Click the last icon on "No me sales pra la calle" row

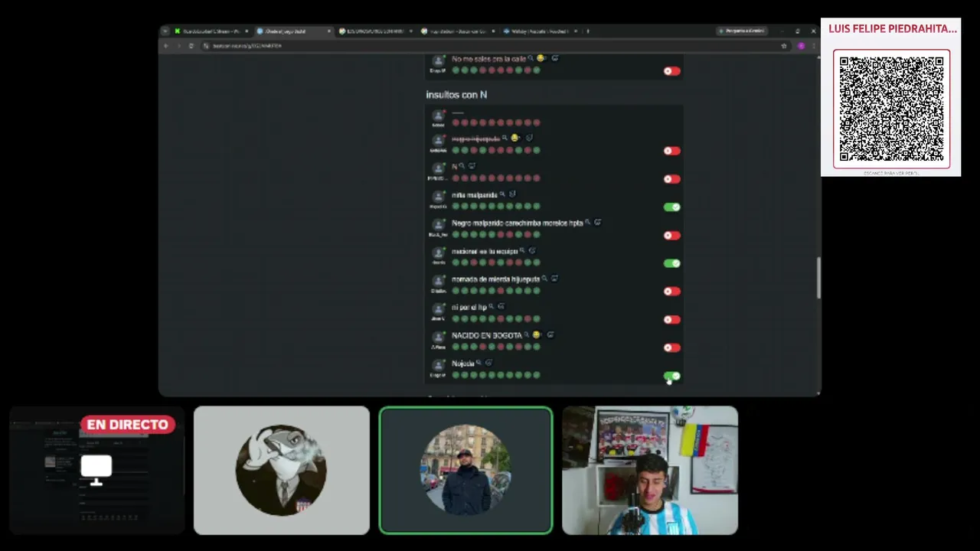pos(555,58)
